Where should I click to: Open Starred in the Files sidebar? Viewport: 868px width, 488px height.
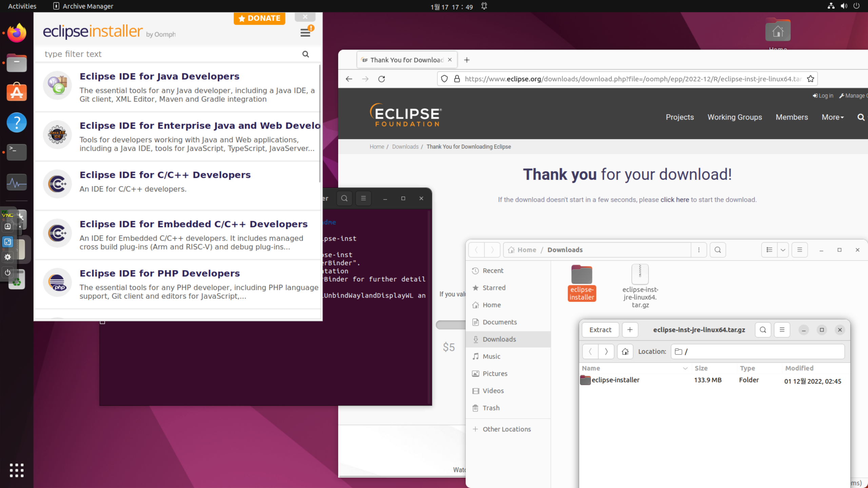(508, 288)
